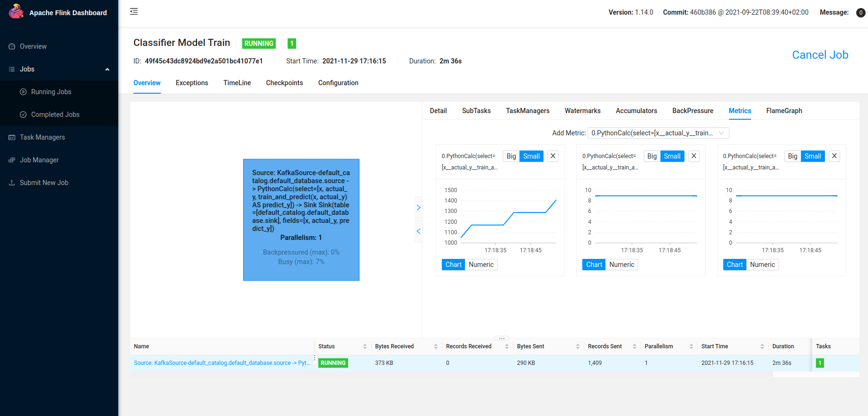Click the left-arrow panel collapse handle
The image size is (868, 416).
click(419, 231)
